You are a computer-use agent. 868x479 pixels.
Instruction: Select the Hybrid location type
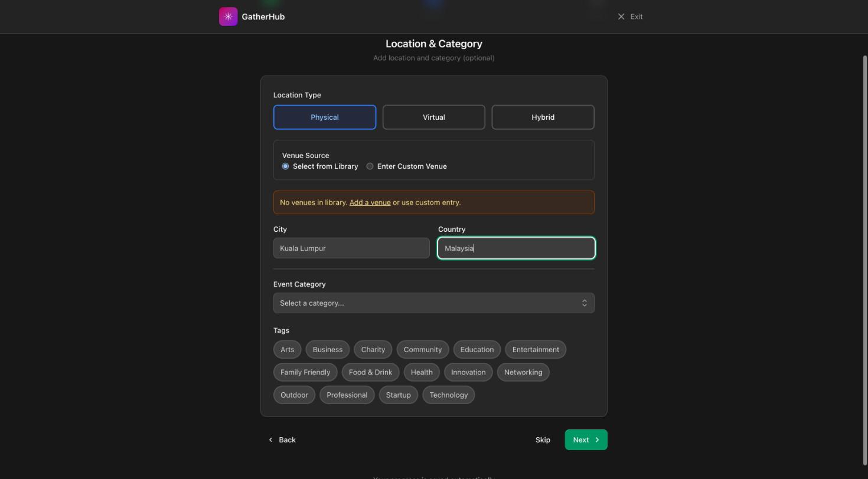(543, 117)
